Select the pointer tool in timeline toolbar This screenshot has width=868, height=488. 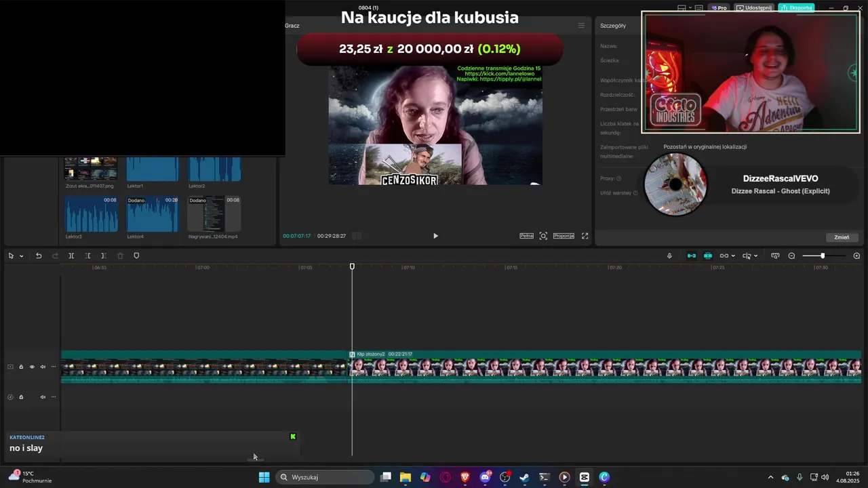point(11,256)
